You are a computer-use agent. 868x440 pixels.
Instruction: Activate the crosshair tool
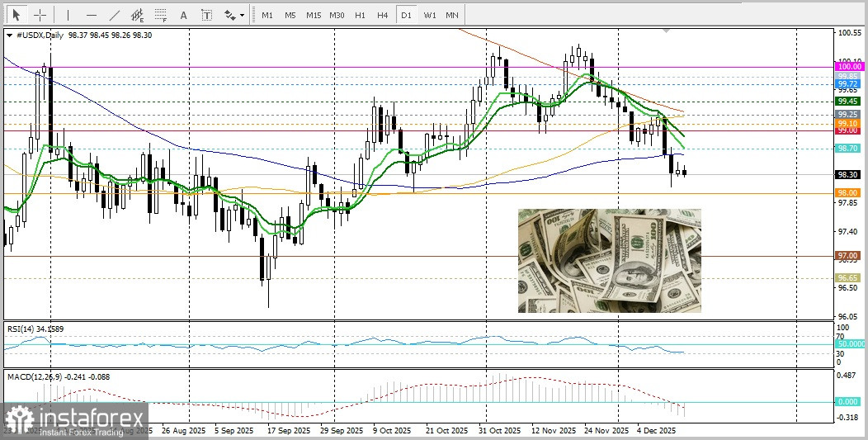pos(40,15)
